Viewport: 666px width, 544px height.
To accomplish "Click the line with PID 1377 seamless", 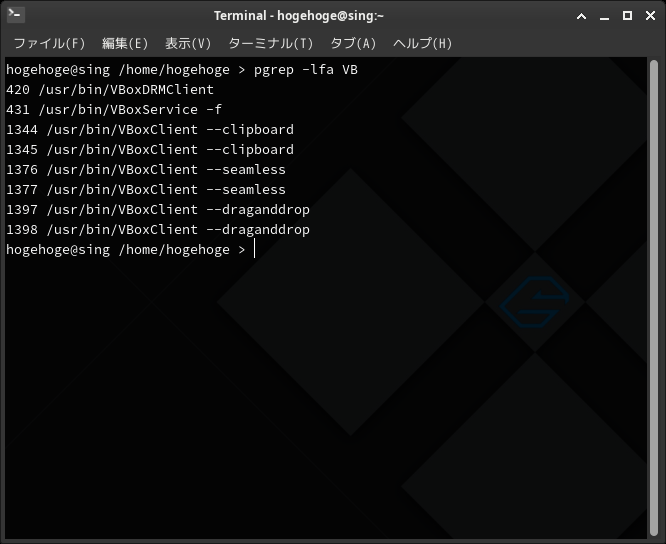I will (146, 189).
